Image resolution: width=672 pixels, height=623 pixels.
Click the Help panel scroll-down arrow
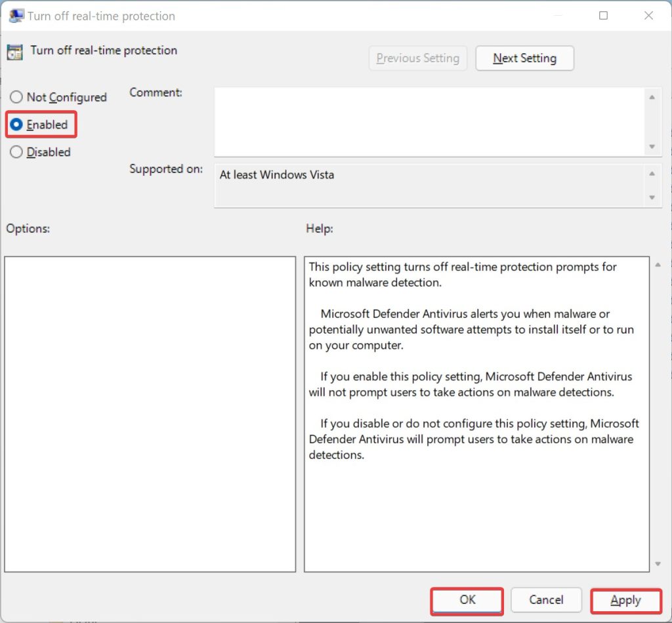click(658, 562)
